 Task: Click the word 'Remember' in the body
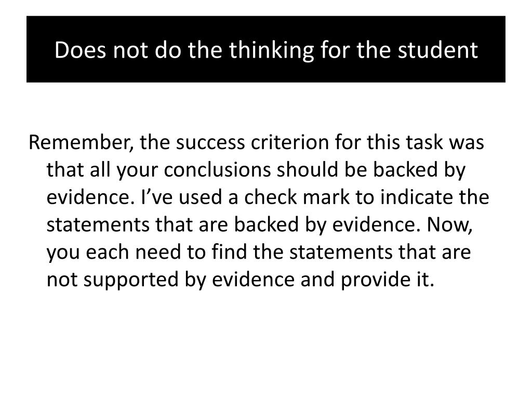tap(78, 142)
